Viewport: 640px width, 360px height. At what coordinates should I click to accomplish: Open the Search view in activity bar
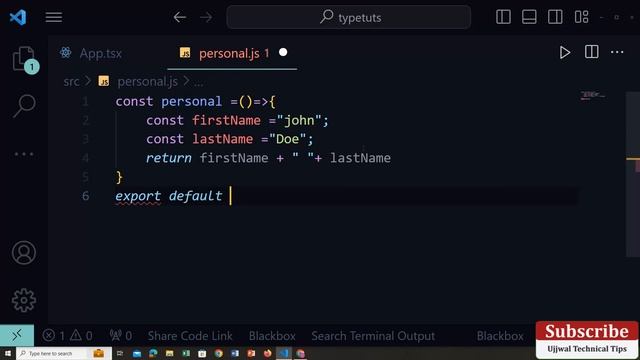(24, 105)
